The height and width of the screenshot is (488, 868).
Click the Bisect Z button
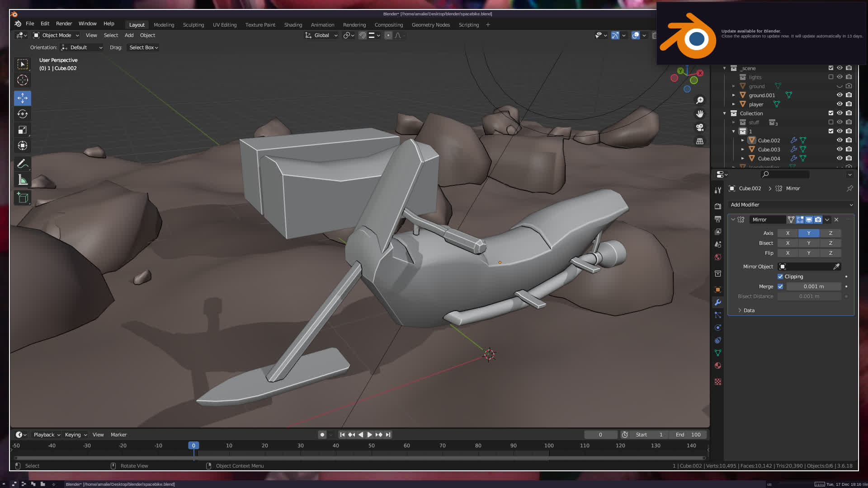pyautogui.click(x=830, y=243)
